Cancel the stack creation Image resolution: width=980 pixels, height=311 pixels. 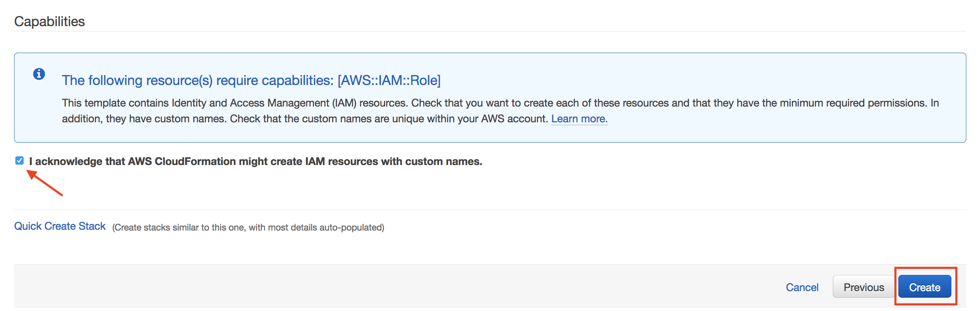tap(802, 287)
